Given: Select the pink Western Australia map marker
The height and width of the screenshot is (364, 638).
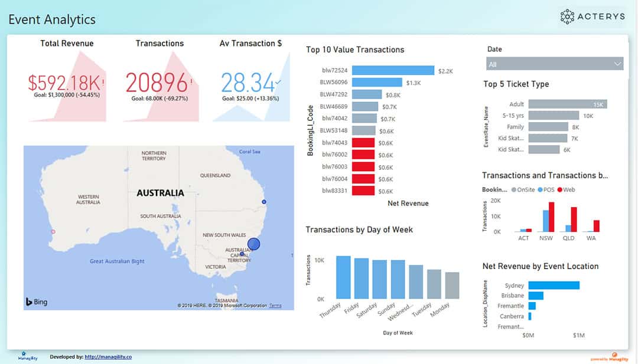Looking at the screenshot, I should [x=53, y=232].
